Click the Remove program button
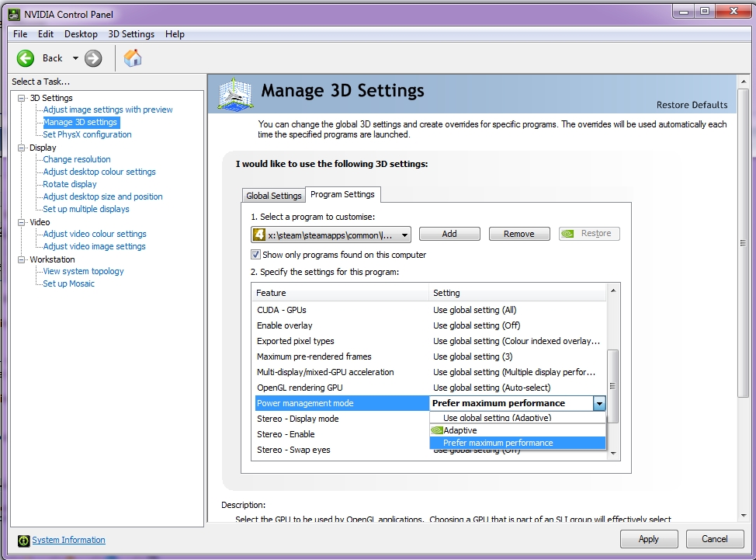Image resolution: width=756 pixels, height=560 pixels. pyautogui.click(x=519, y=234)
